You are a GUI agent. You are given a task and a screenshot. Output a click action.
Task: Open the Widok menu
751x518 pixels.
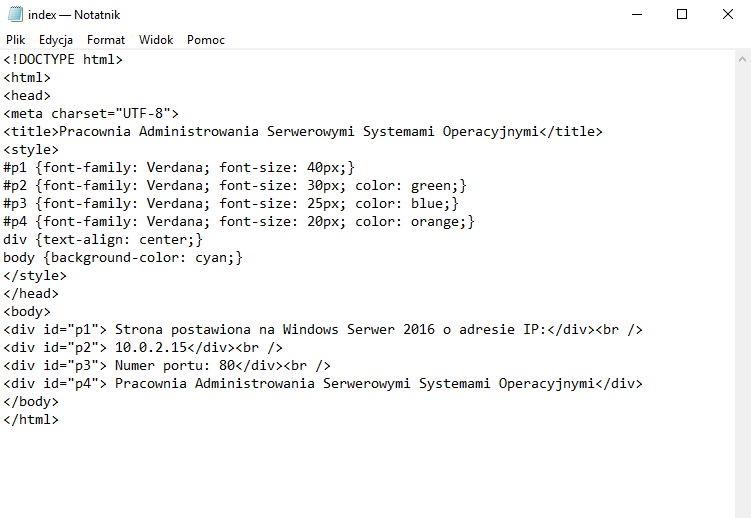(x=156, y=40)
